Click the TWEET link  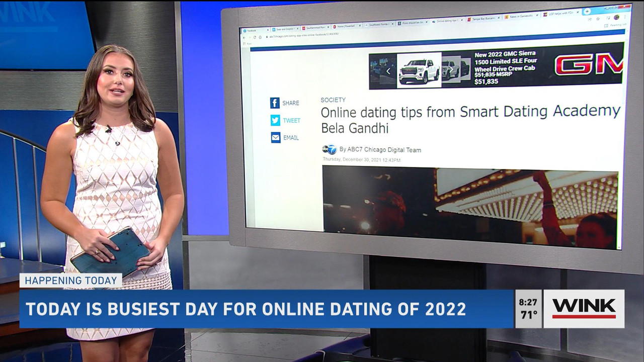click(291, 121)
